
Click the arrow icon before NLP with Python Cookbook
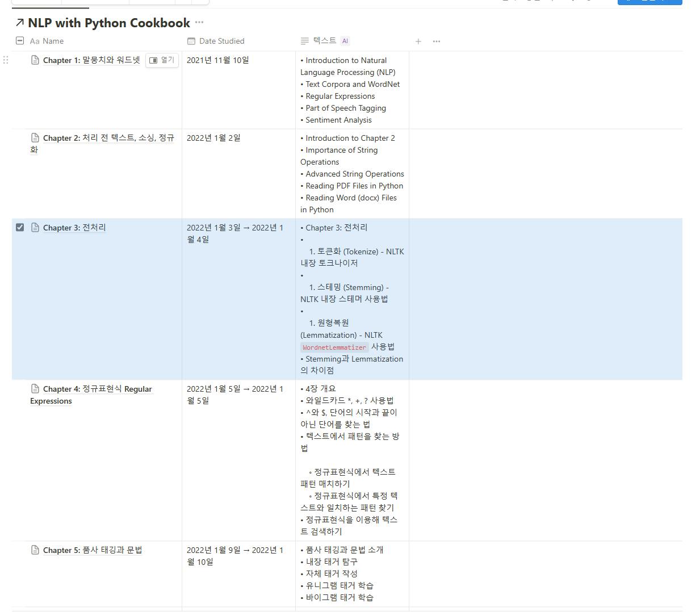[x=20, y=23]
